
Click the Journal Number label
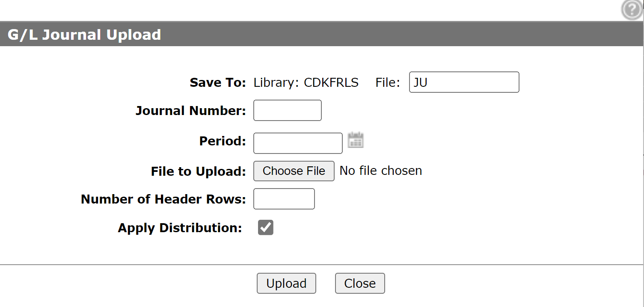coord(191,111)
